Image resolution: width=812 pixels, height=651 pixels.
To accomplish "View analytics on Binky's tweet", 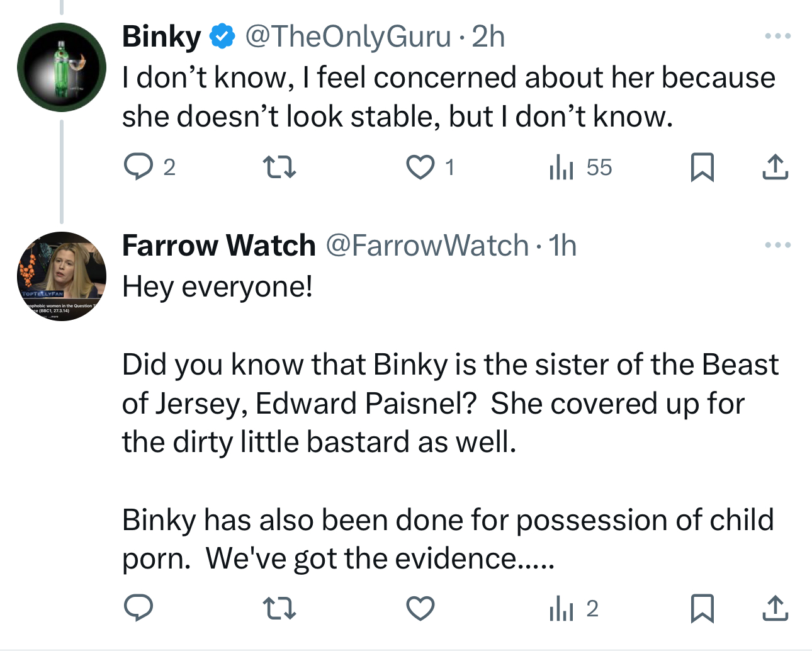I will [561, 167].
